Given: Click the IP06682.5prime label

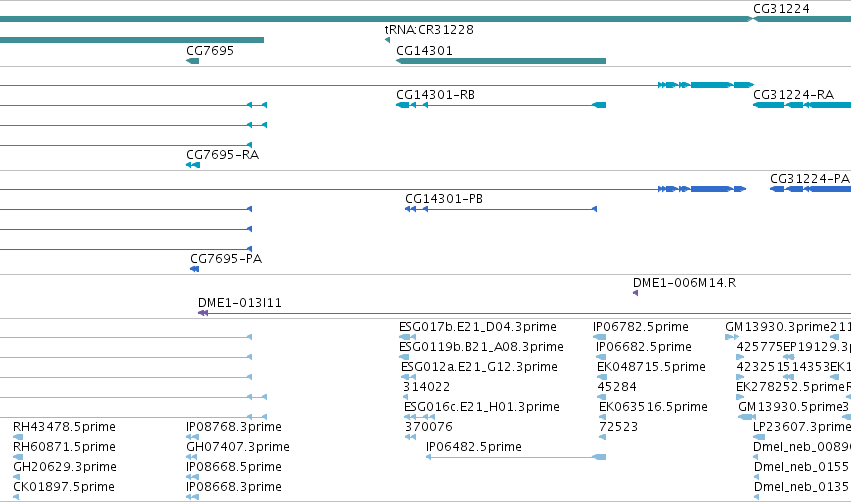Looking at the screenshot, I should 644,347.
